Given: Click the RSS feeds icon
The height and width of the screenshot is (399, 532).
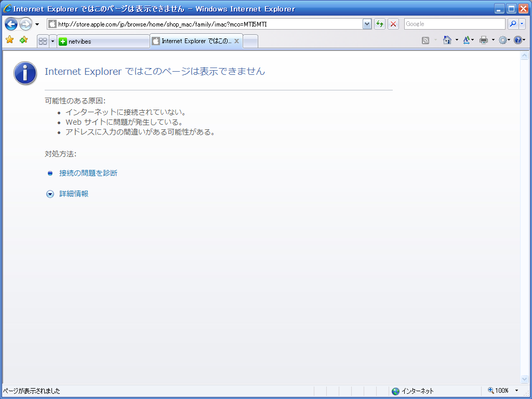Looking at the screenshot, I should (425, 41).
